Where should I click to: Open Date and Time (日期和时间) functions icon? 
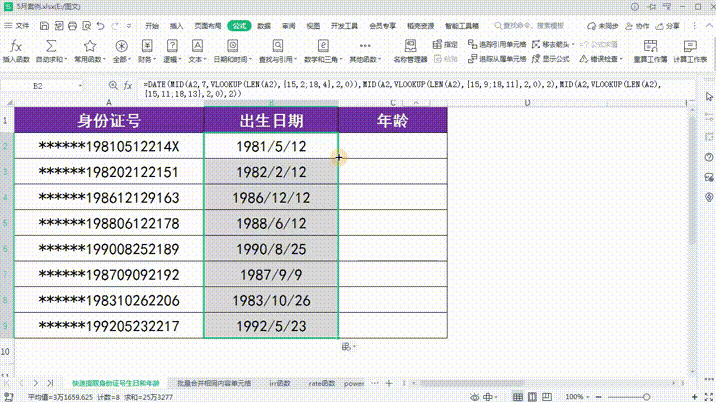coord(232,46)
